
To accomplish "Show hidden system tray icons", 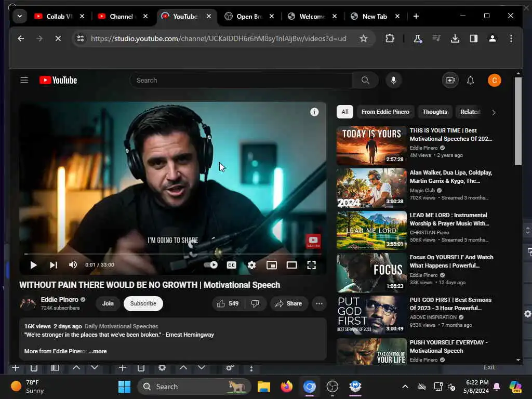I will (405, 387).
